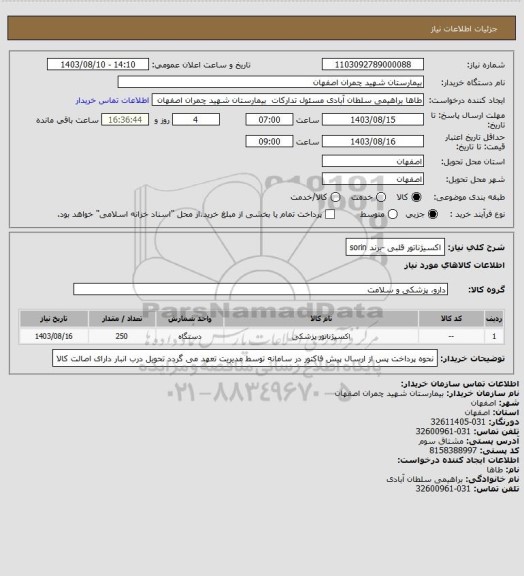
Task: Click the buyer name field بیمارستان شهید چمران اصفهان
Action: [270, 82]
